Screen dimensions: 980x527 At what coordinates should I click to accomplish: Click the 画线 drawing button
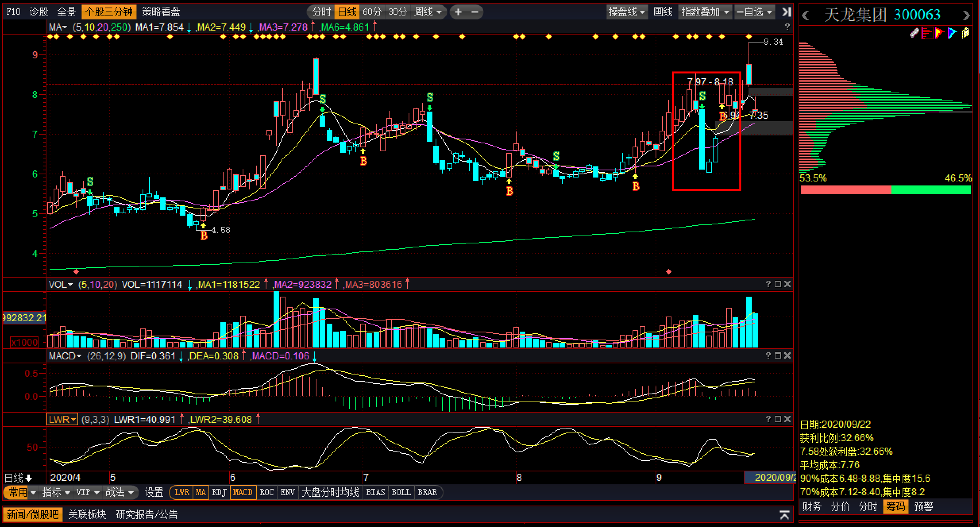pyautogui.click(x=663, y=12)
